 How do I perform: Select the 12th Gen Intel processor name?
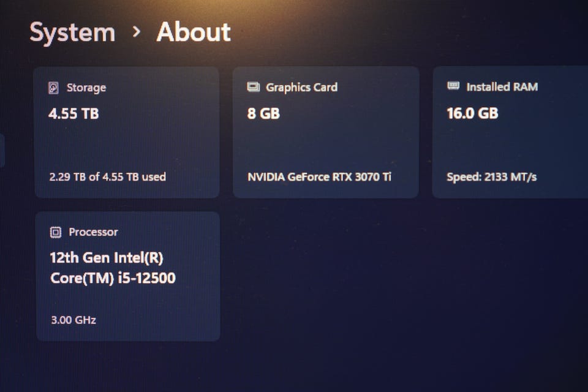click(x=107, y=257)
